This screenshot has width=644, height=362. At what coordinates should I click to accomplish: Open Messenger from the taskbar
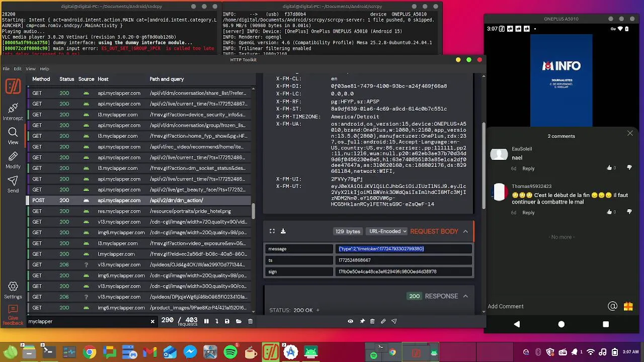190,352
